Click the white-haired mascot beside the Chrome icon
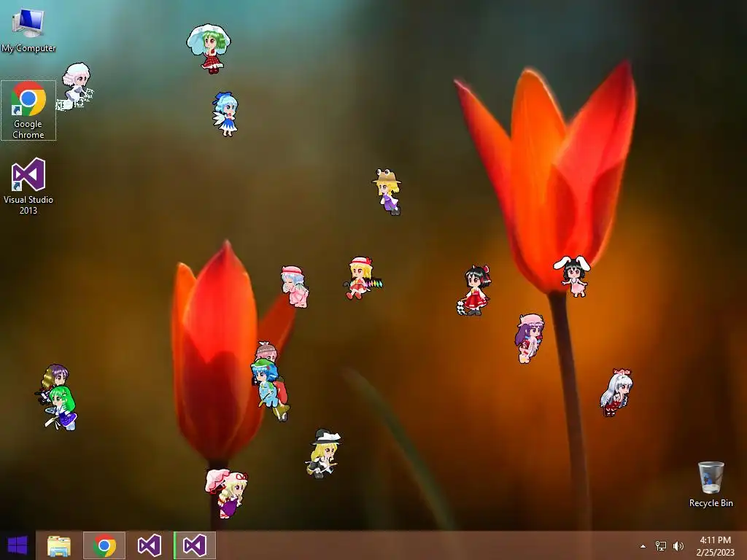Image resolution: width=747 pixels, height=560 pixels. point(75,87)
